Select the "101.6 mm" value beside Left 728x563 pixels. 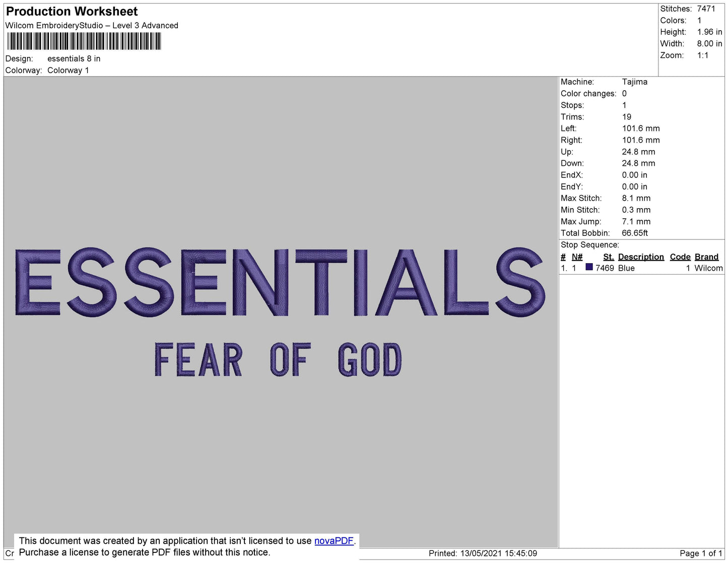[x=641, y=128]
